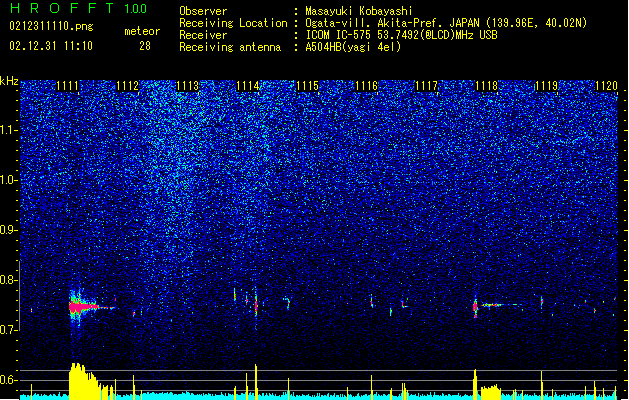Screen dimensions: 629x400
Task: Select the 1119 time marker
Action: (547, 86)
